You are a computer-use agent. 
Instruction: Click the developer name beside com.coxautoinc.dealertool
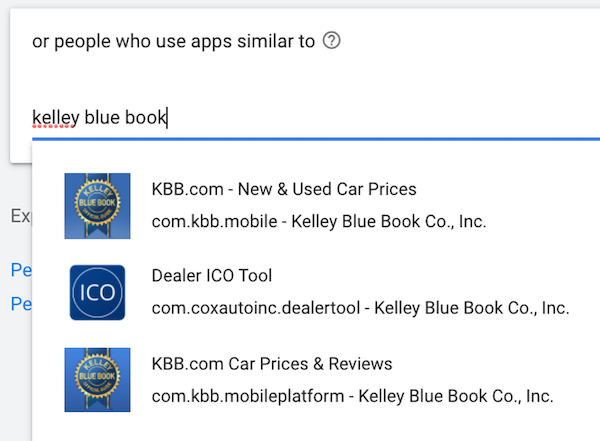point(471,308)
